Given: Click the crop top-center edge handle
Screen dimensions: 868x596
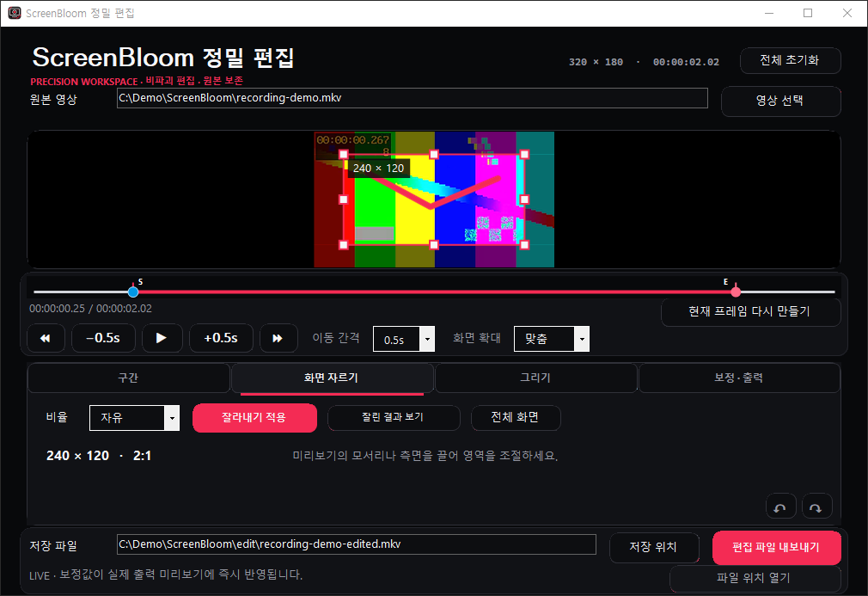Looking at the screenshot, I should 434,154.
